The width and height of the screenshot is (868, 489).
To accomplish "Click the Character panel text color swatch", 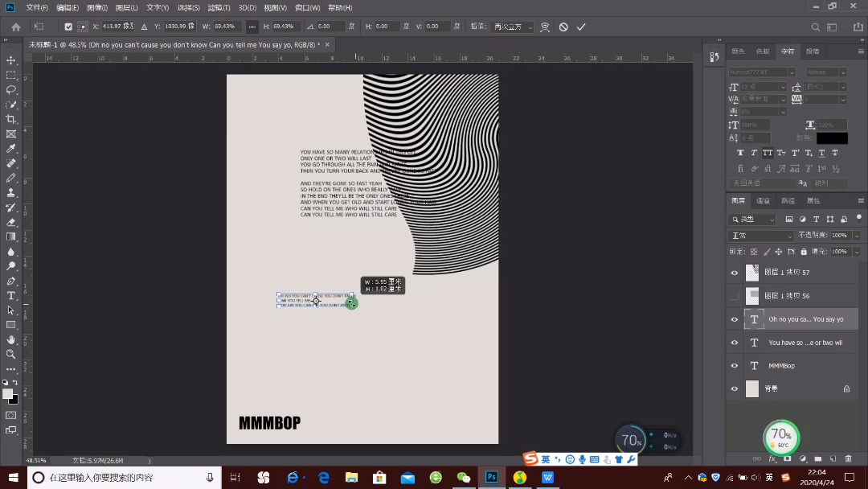I will (832, 138).
